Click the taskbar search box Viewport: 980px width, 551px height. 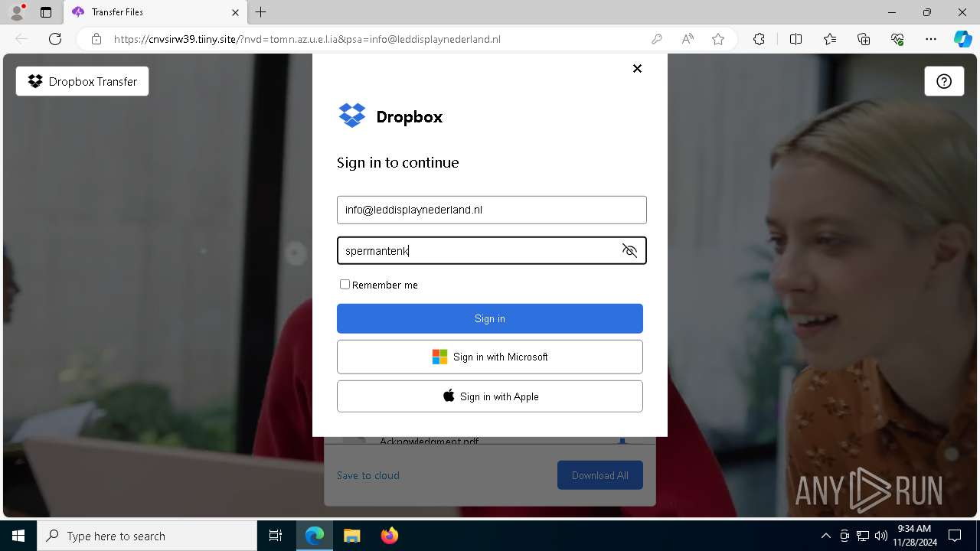[147, 536]
